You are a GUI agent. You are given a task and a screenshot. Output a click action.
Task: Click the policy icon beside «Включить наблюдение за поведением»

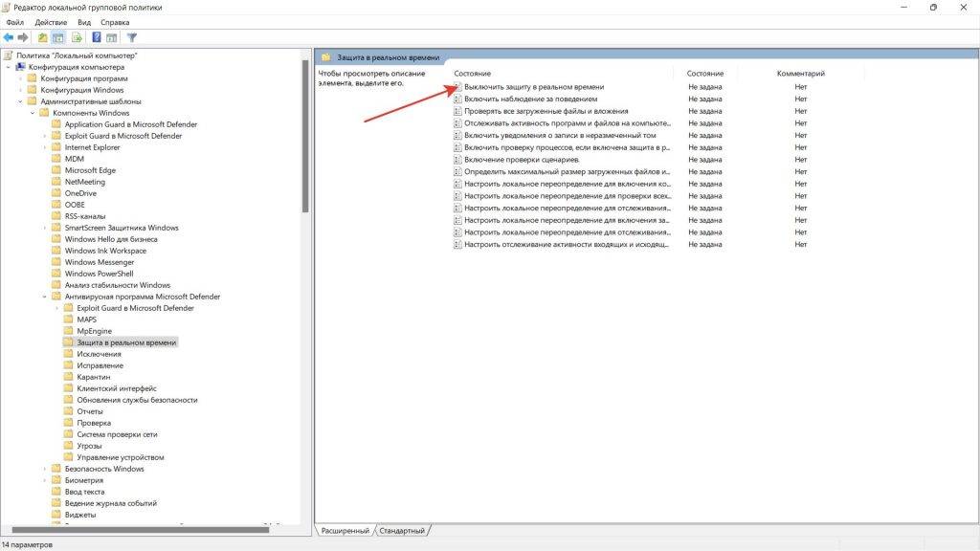point(457,99)
